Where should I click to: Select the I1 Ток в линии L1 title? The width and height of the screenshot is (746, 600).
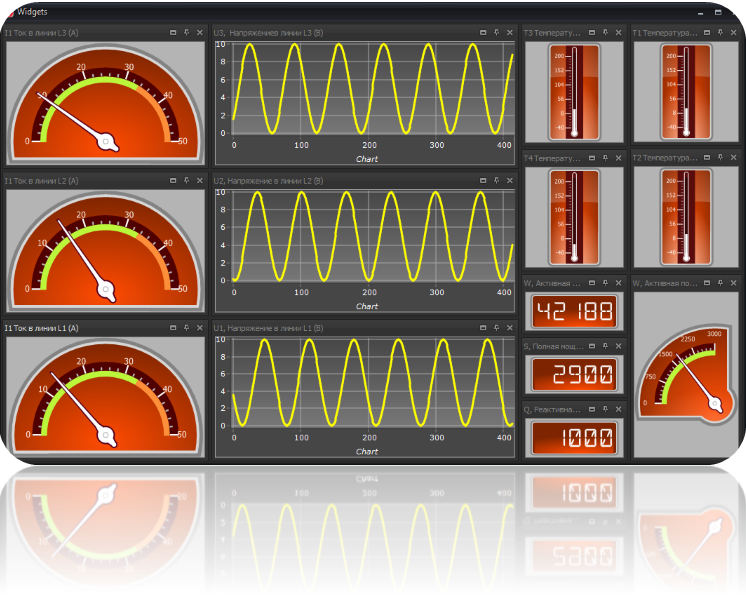41,328
